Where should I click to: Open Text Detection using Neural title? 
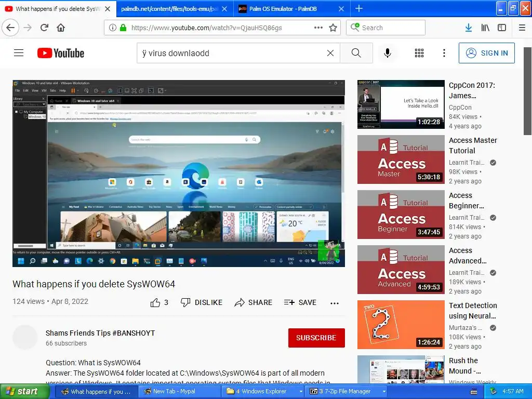[473, 311]
